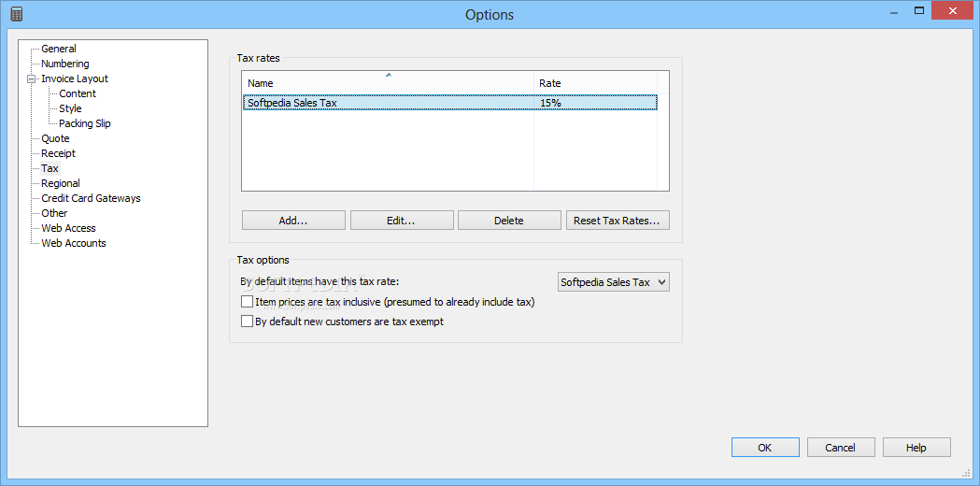Select the Softpedia Sales Tax row

pos(450,103)
